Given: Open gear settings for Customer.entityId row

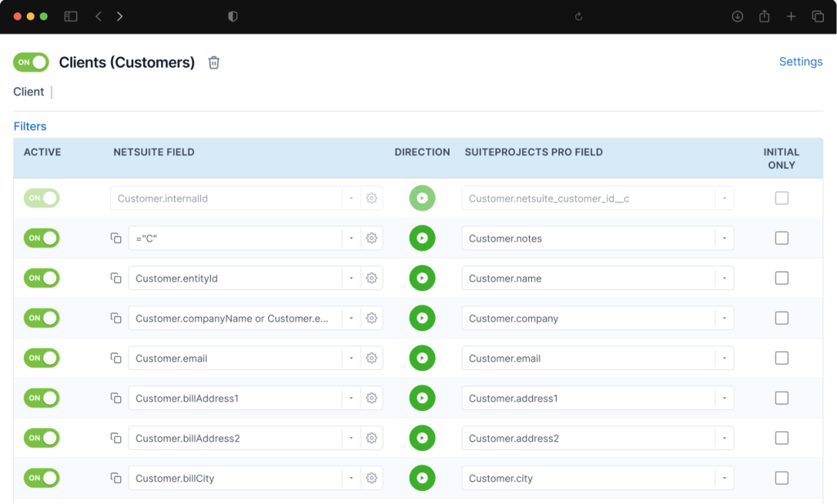Looking at the screenshot, I should (x=372, y=279).
